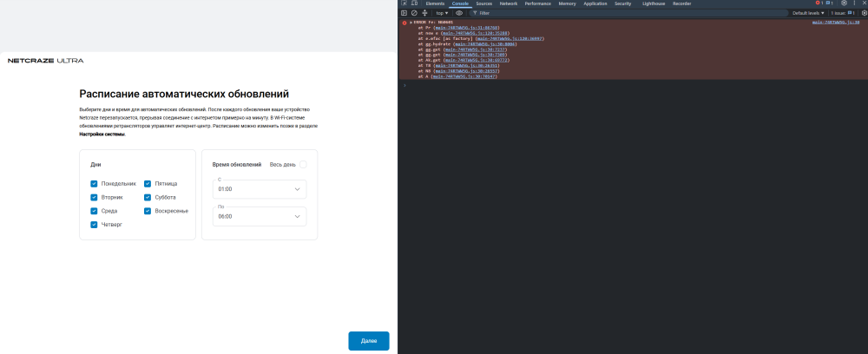Screen dimensions: 868x354
Task: Switch to the Recorder tab
Action: point(681,3)
